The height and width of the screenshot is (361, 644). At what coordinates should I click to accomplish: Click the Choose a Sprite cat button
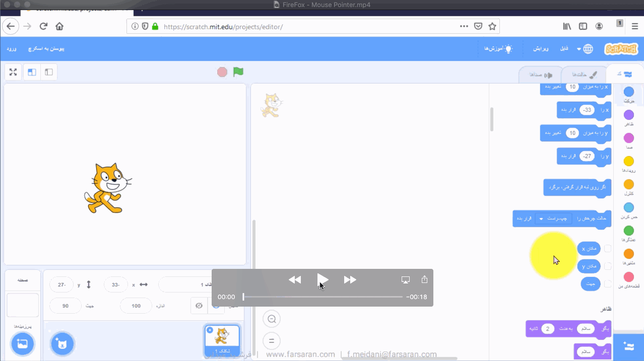click(x=62, y=344)
